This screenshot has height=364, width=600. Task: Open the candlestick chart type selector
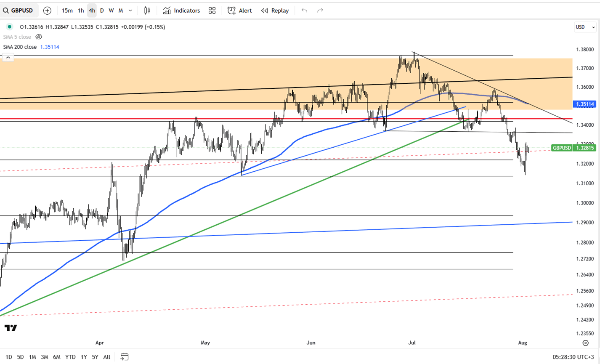coord(147,11)
